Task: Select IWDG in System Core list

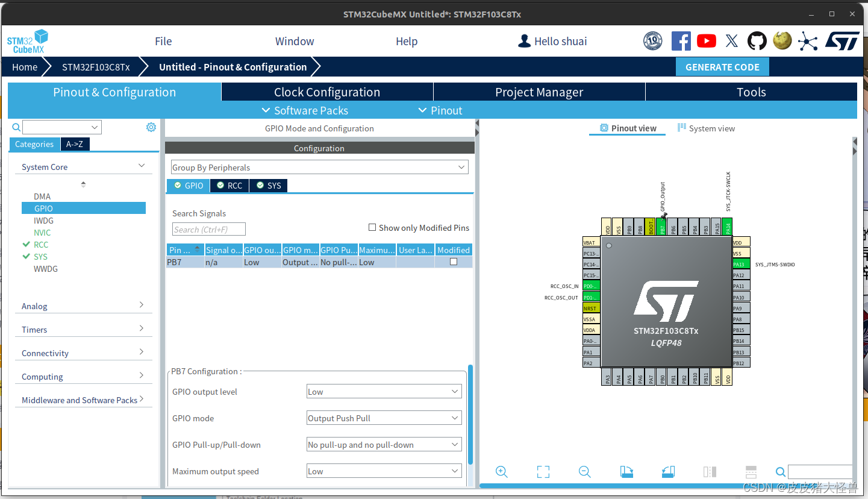Action: [x=44, y=221]
